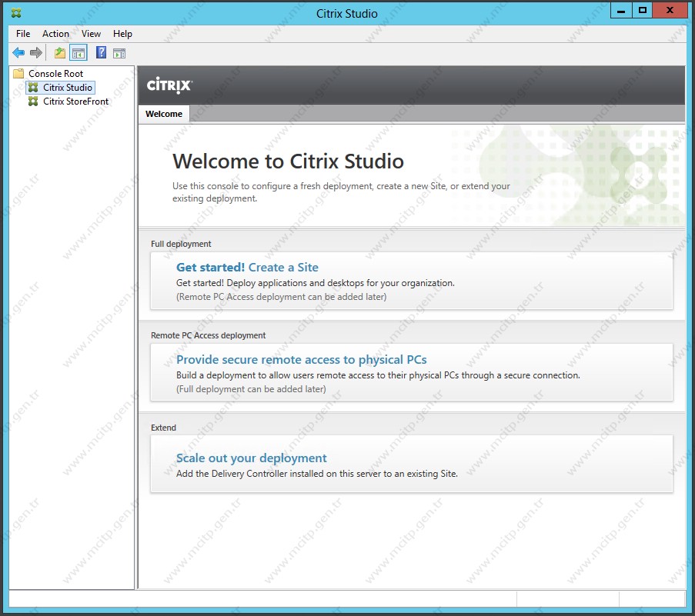Image resolution: width=695 pixels, height=616 pixels.
Task: Open the File menu
Action: [23, 34]
